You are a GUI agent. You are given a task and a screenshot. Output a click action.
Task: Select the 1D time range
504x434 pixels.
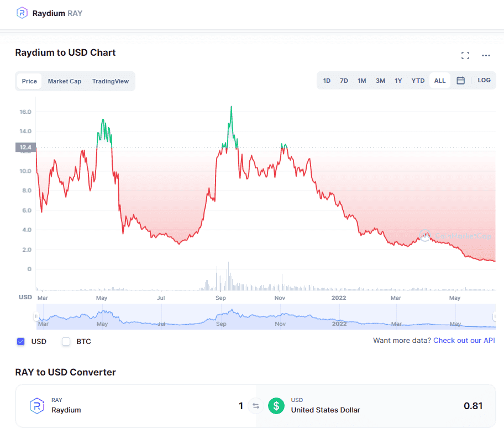point(327,81)
